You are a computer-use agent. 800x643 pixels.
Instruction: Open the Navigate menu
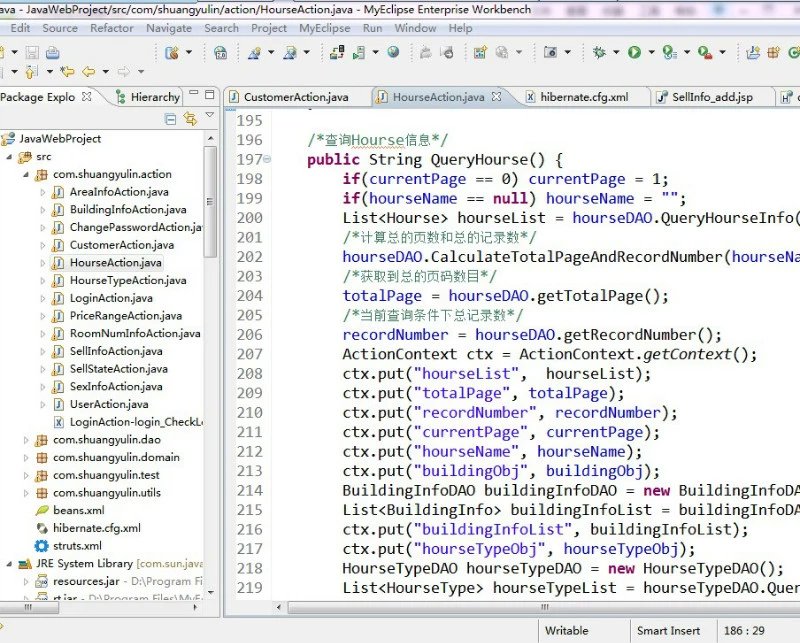(x=169, y=28)
